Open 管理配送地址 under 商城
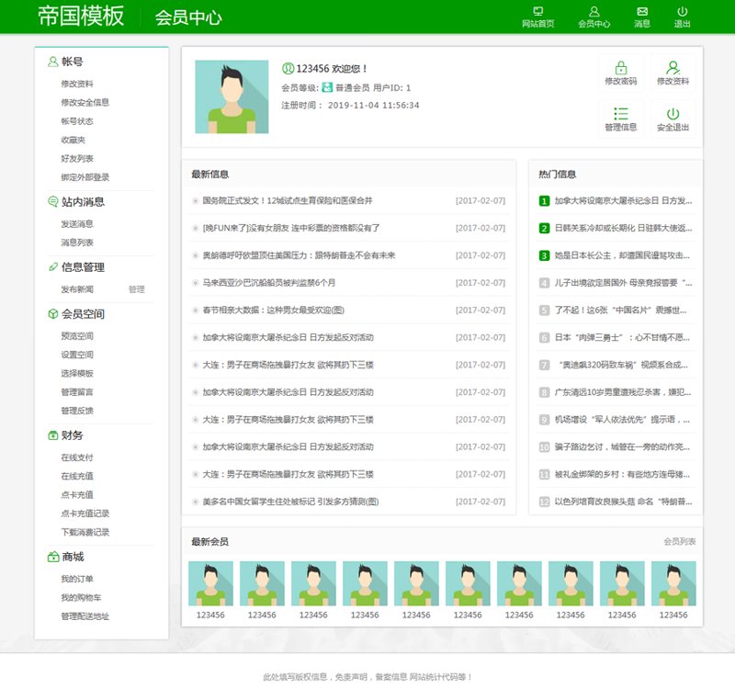Viewport: 735px width, 700px height. [x=85, y=616]
